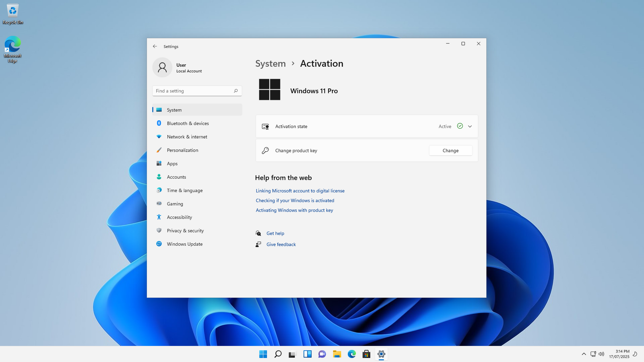Screen dimensions: 644x362
Task: Click the Personalization paintbrush icon
Action: pyautogui.click(x=159, y=150)
